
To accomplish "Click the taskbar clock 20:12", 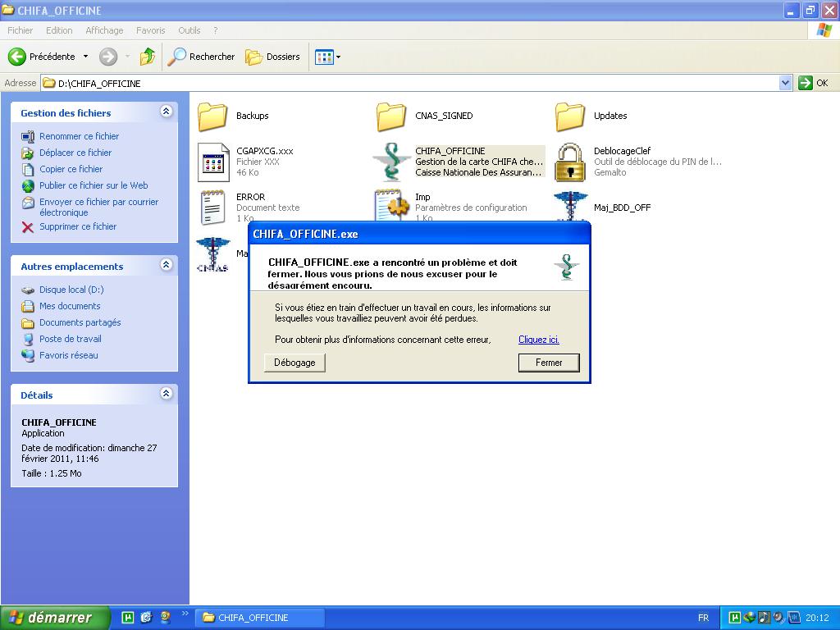I will click(x=817, y=618).
